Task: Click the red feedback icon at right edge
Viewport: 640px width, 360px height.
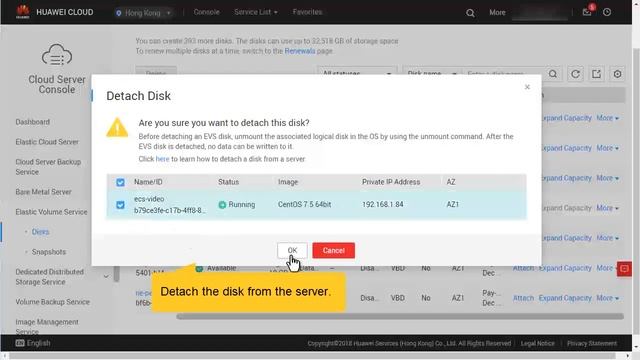Action: [624, 269]
